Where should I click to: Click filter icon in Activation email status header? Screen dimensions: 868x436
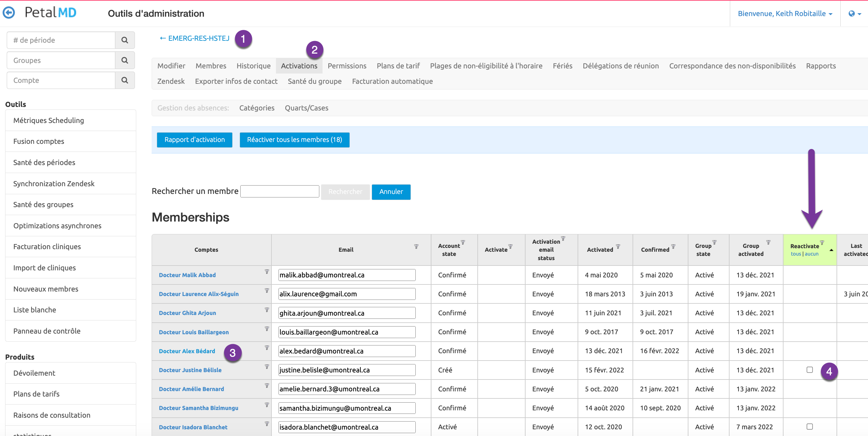pos(563,238)
